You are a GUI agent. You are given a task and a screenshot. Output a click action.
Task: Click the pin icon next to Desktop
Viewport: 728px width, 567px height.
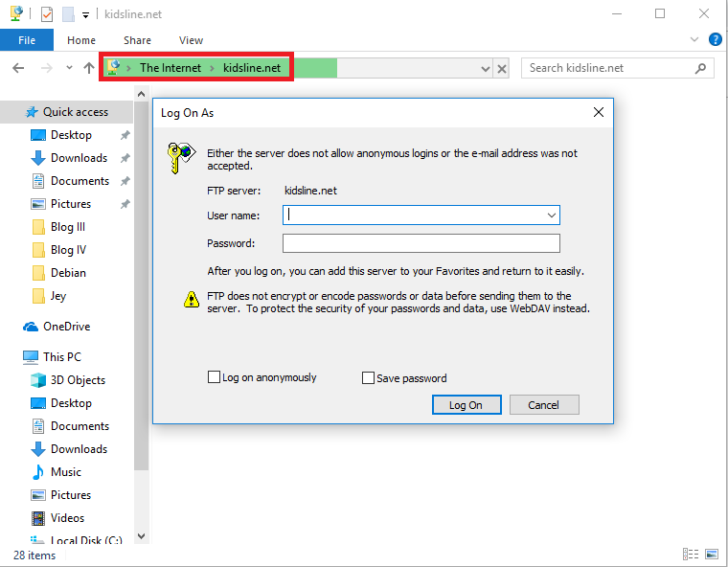(x=125, y=135)
